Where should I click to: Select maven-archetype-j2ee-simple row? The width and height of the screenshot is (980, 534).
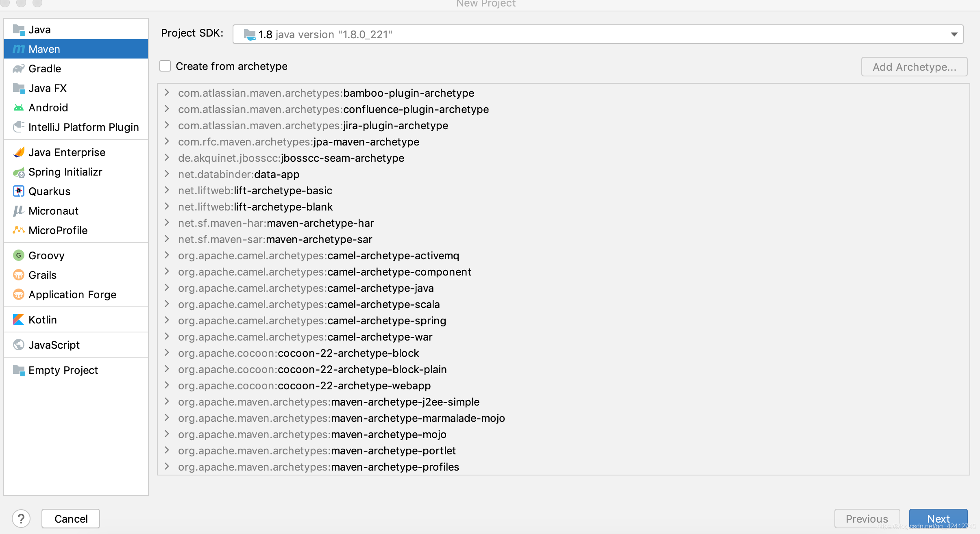[563, 402]
